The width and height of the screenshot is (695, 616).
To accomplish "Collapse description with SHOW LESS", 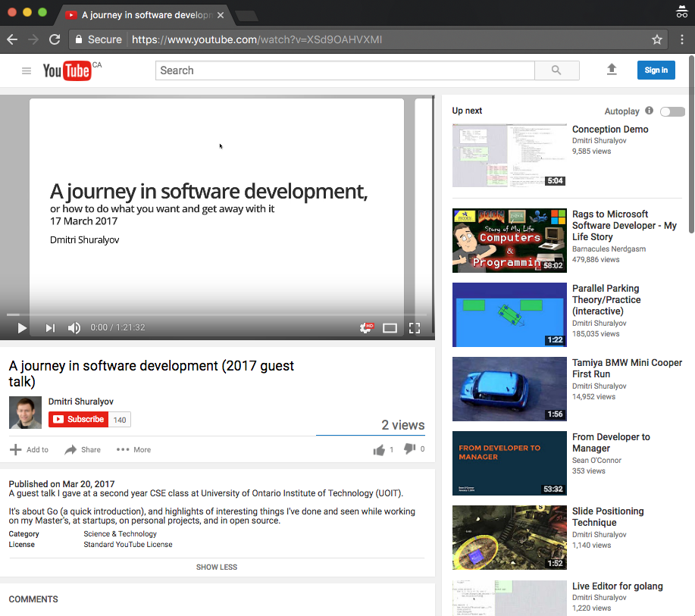I will pyautogui.click(x=217, y=568).
